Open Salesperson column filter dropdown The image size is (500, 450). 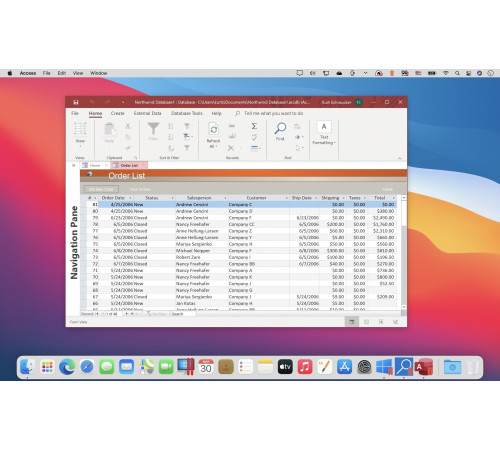225,198
